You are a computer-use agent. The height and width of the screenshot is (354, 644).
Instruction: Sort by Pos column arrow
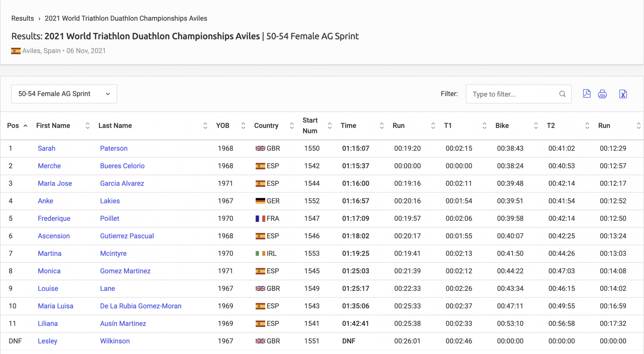point(25,126)
